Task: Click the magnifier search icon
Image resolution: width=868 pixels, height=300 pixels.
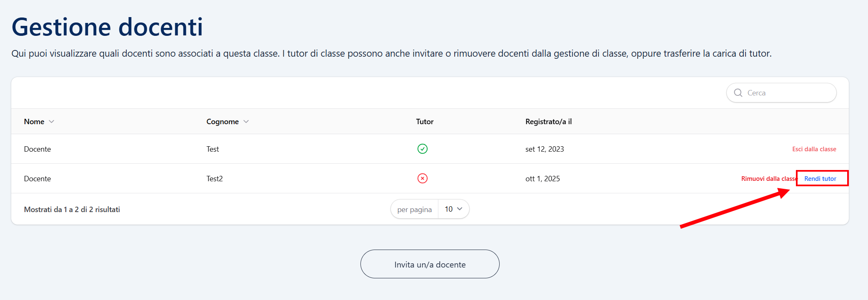Action: tap(738, 93)
